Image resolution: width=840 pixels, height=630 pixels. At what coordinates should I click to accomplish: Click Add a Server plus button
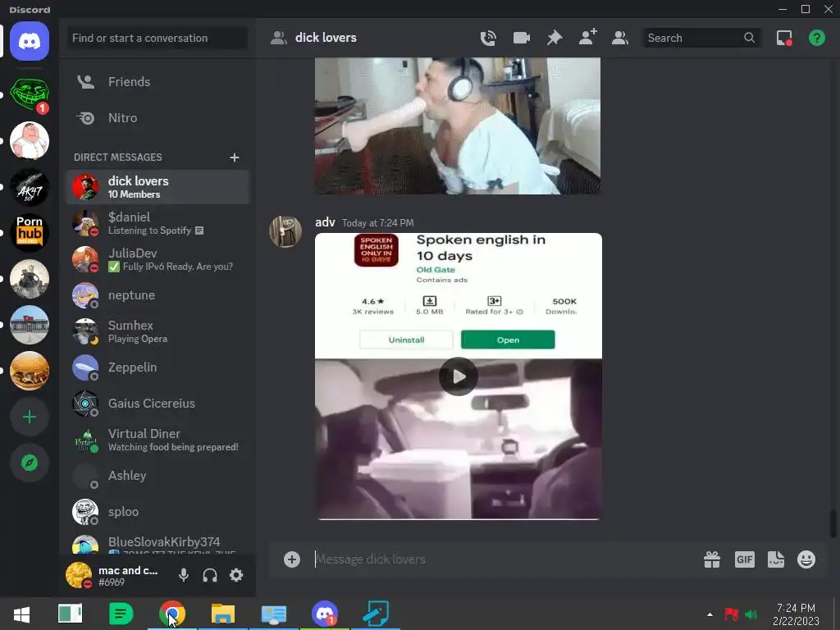point(30,417)
